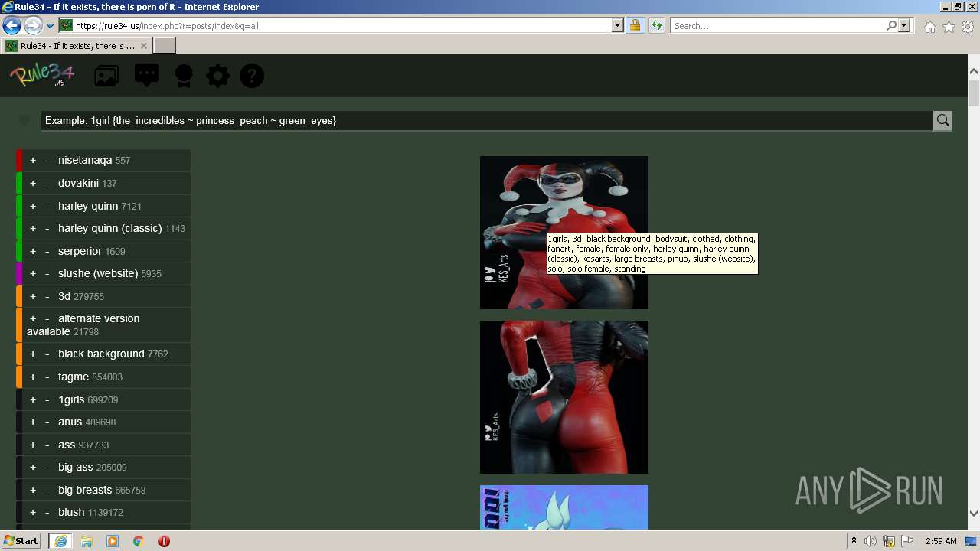Image resolution: width=980 pixels, height=551 pixels.
Task: Open the blue thumbnail at page bottom
Action: pyautogui.click(x=564, y=507)
